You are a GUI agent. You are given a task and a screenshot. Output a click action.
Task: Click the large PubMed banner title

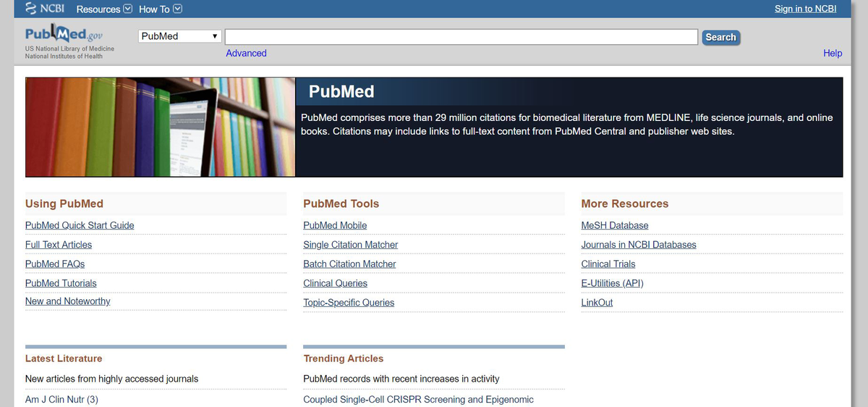coord(341,91)
